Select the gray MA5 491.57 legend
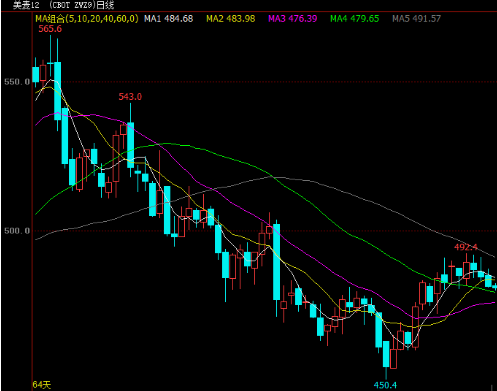 tap(416, 19)
